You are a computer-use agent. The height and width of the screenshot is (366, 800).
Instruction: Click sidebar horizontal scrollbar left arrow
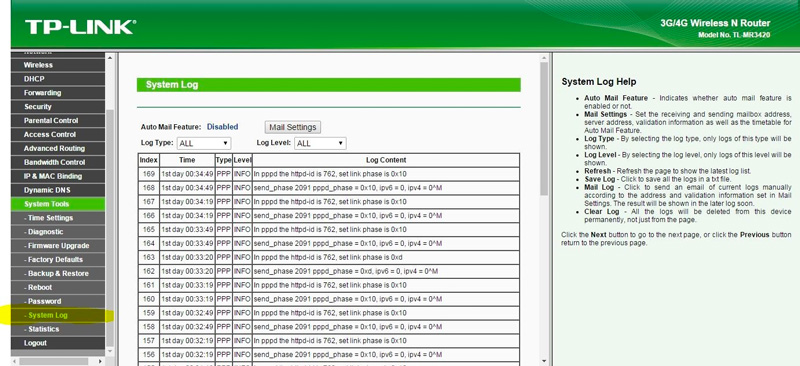point(15,361)
